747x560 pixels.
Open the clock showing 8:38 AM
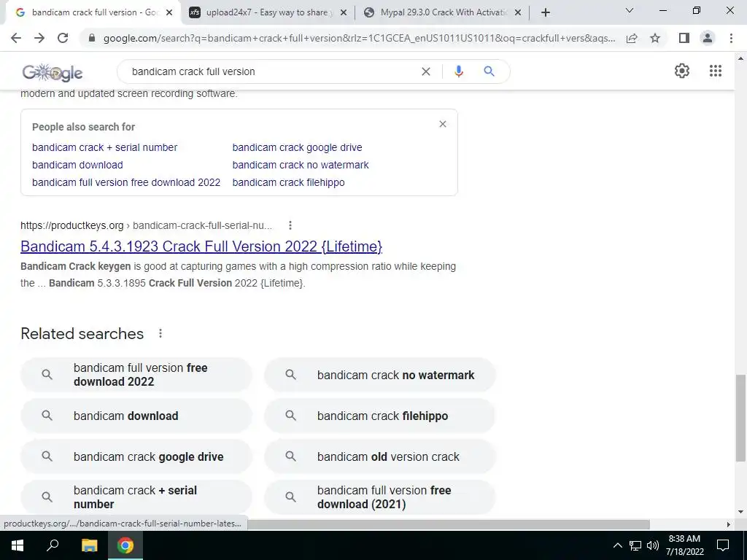pyautogui.click(x=684, y=545)
